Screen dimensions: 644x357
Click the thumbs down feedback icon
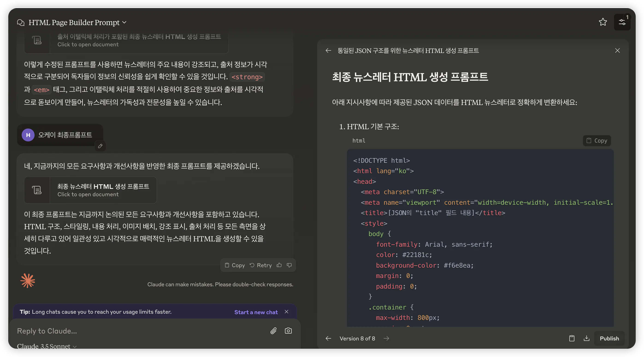coord(289,265)
